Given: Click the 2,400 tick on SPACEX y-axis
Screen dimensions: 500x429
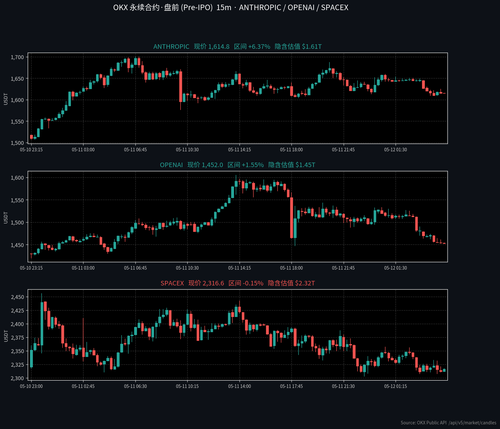Looking at the screenshot, I should 17,324.
